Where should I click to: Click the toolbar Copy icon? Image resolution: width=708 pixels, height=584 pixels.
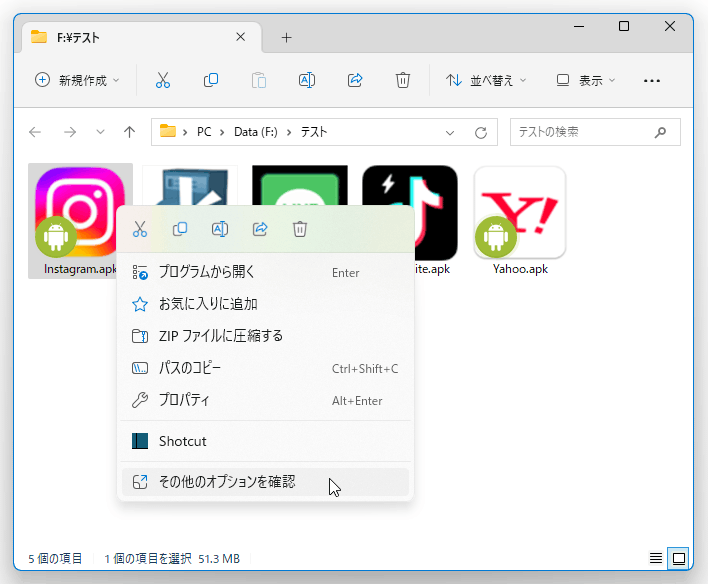coord(211,80)
